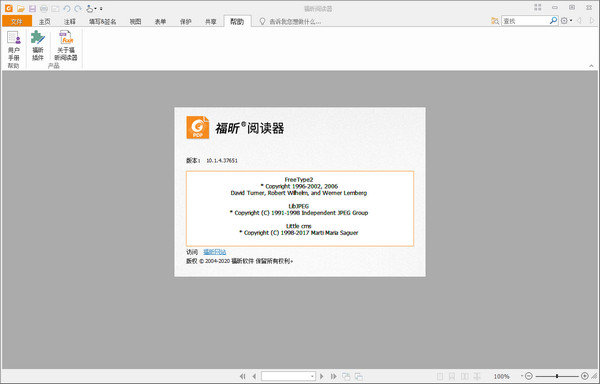Go to last page button in status bar
This screenshot has width=600, height=384.
[334, 376]
